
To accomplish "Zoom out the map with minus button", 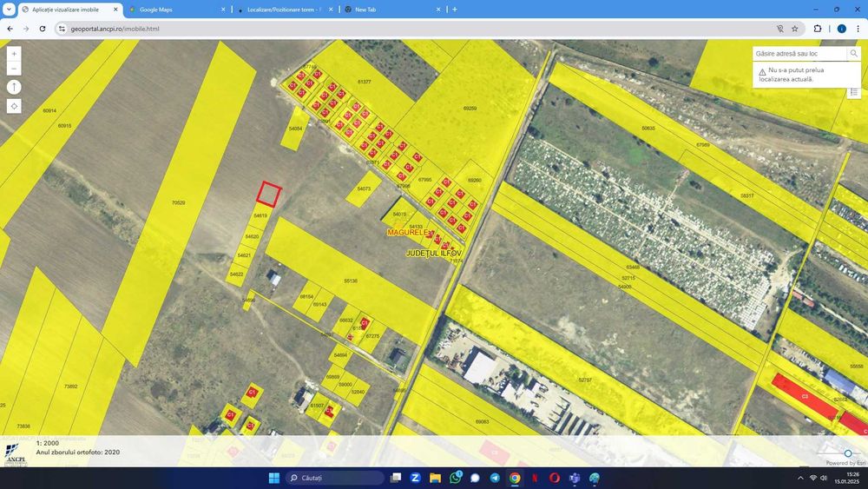I will (14, 69).
